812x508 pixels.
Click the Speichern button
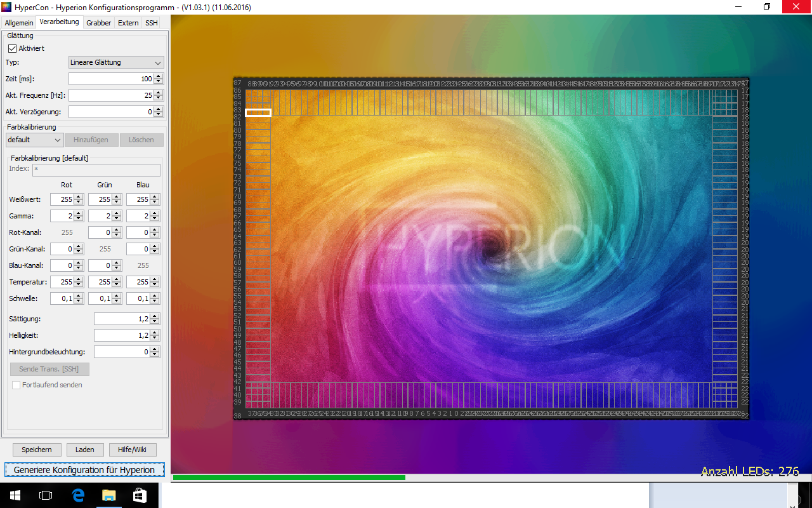pyautogui.click(x=37, y=450)
